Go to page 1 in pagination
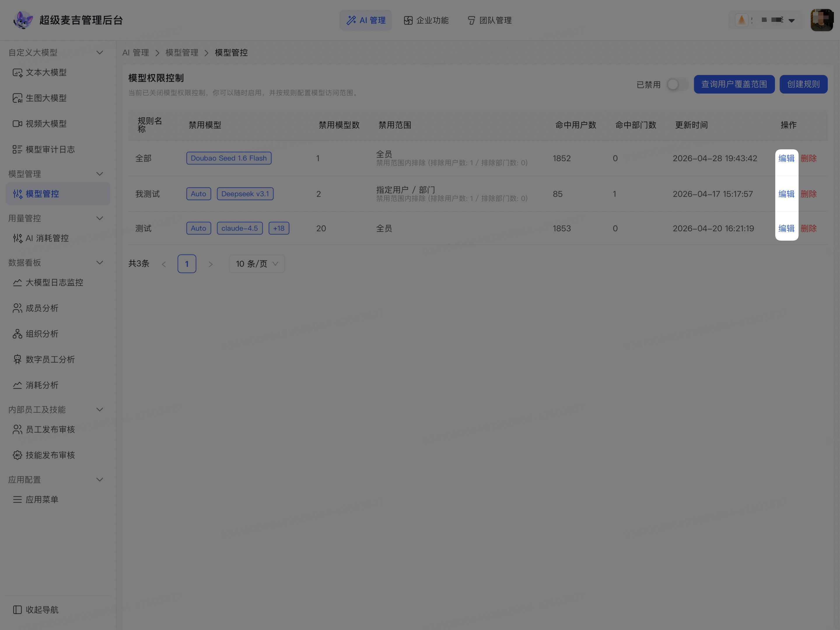Viewport: 840px width, 630px height. coord(187,264)
